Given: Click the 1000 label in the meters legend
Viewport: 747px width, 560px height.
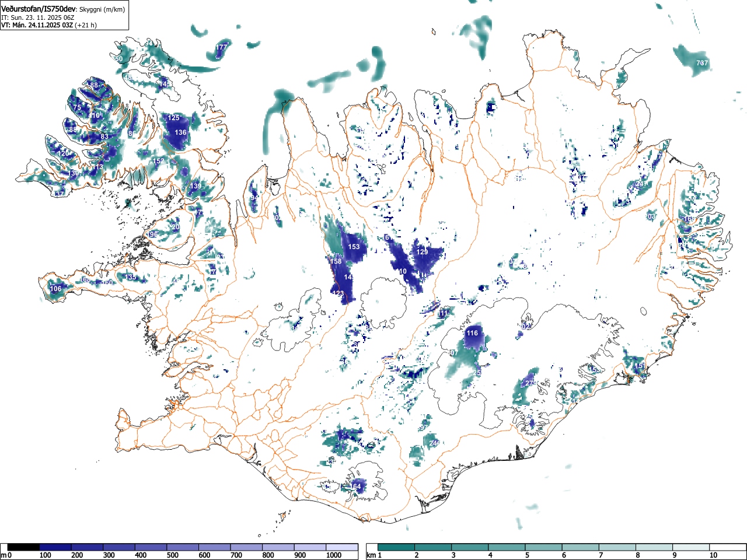Looking at the screenshot, I should point(334,555).
